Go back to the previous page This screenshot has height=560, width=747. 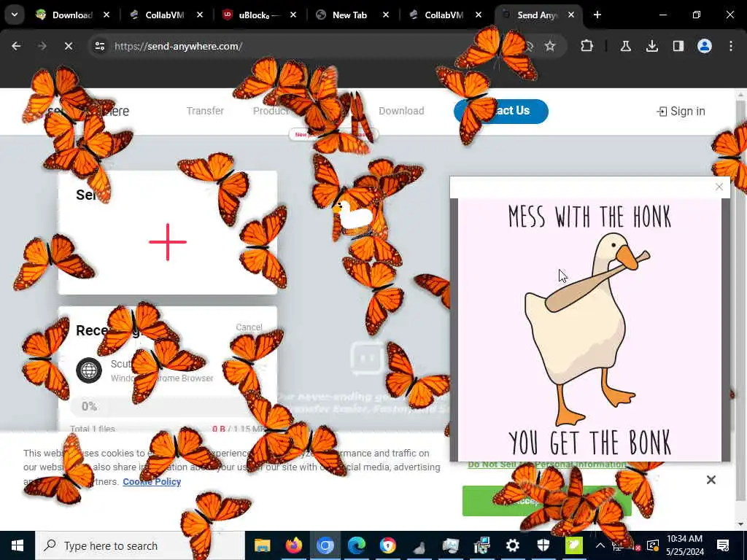16,46
